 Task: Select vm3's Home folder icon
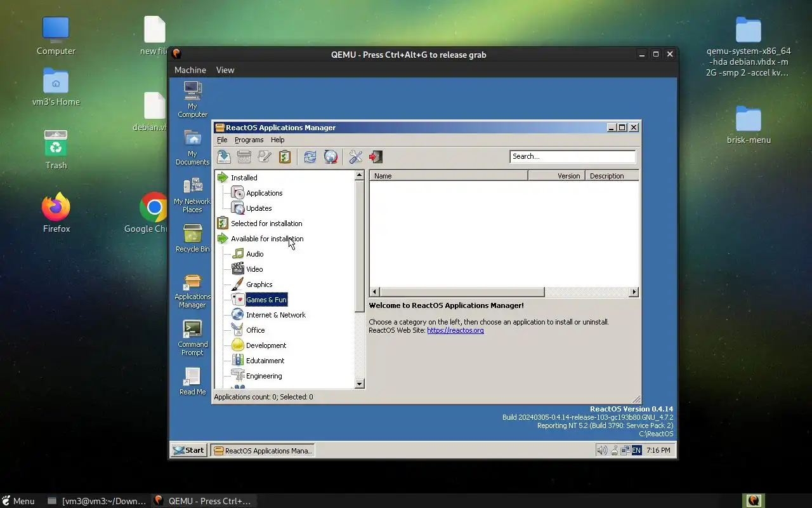coord(56,86)
